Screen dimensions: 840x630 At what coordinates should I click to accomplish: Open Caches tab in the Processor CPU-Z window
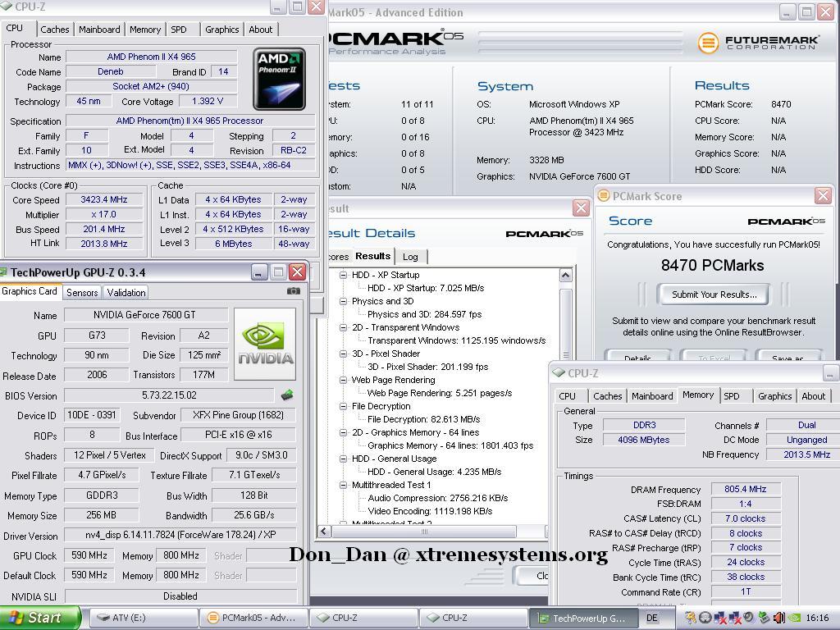55,30
